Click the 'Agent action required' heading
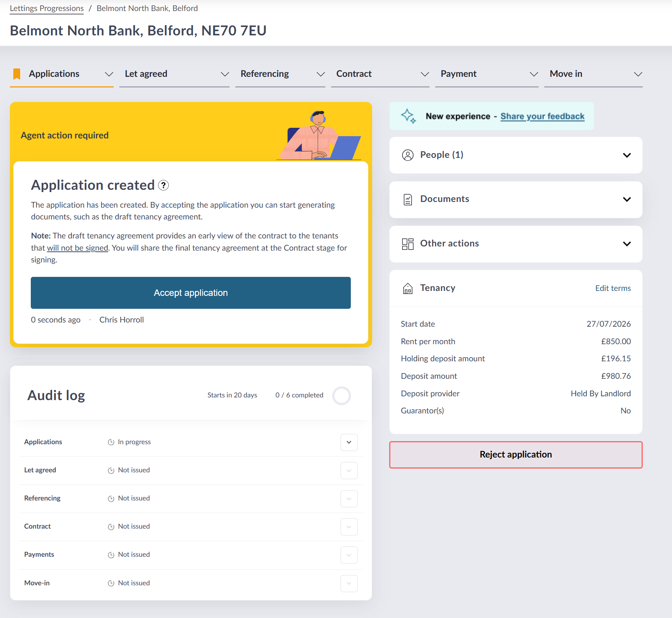The image size is (672, 618). 65,135
